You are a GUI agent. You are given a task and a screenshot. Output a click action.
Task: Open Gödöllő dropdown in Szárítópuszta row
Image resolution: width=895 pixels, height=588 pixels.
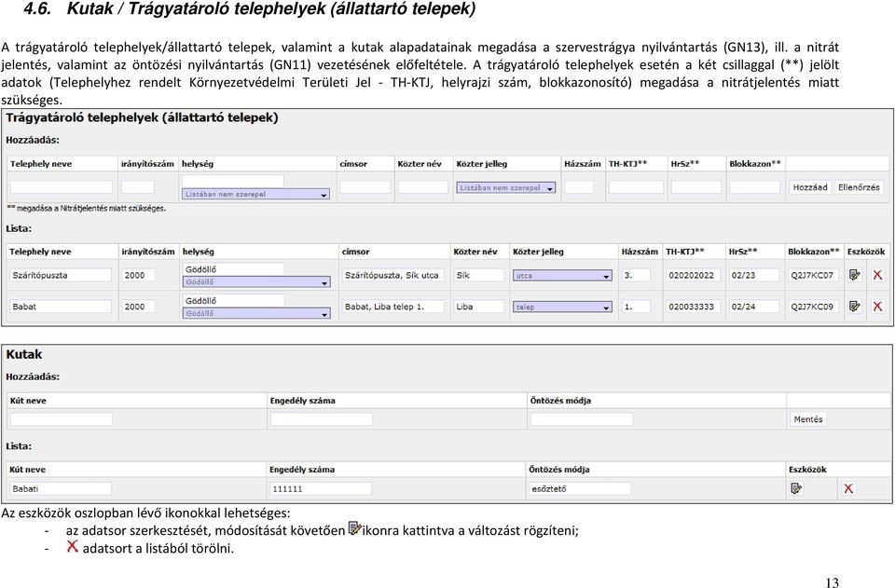(256, 282)
